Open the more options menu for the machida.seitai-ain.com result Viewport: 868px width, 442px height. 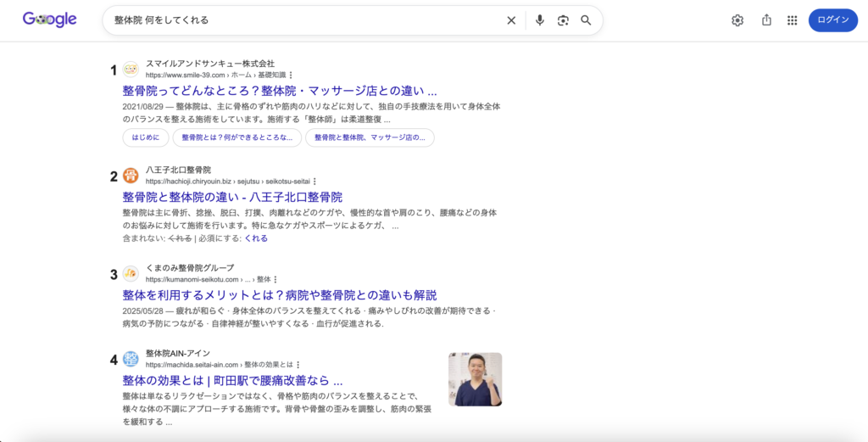298,365
